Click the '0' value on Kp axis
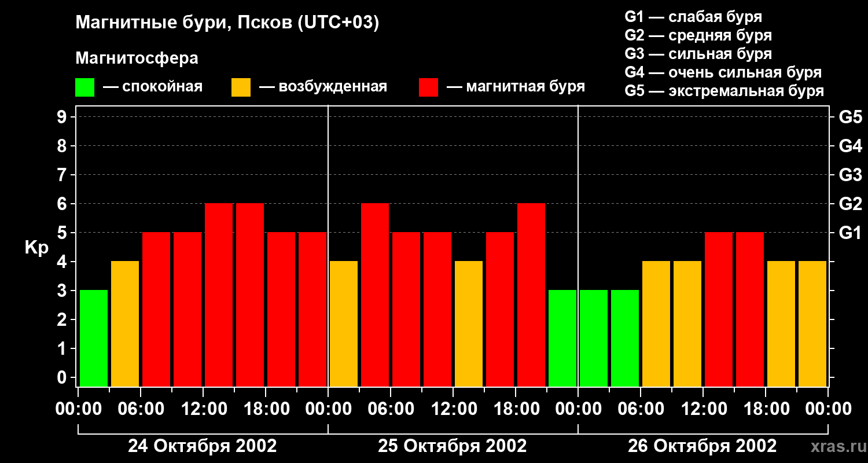The width and height of the screenshot is (868, 463). click(63, 377)
